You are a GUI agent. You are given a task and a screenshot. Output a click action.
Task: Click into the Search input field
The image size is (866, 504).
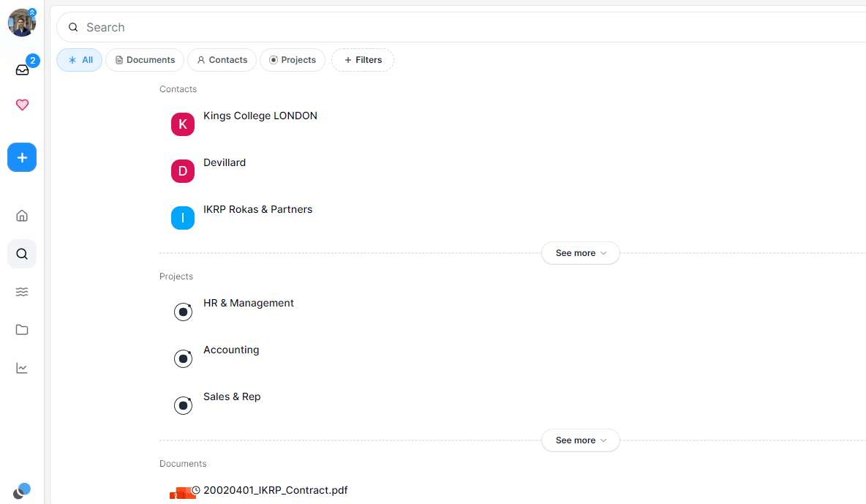439,27
